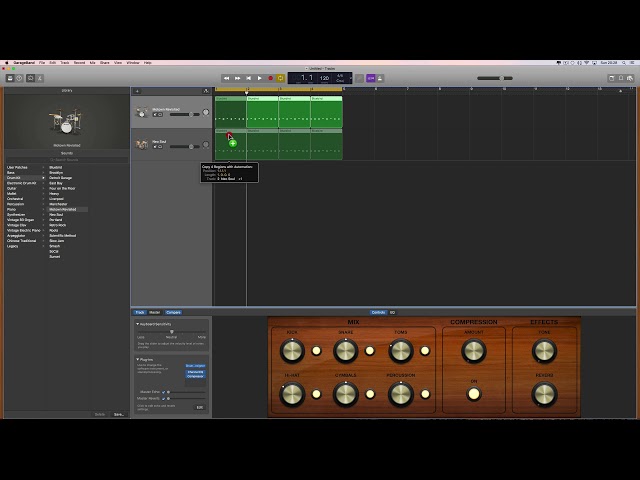Click the Rewind transport button
The height and width of the screenshot is (480, 640).
pyautogui.click(x=227, y=78)
